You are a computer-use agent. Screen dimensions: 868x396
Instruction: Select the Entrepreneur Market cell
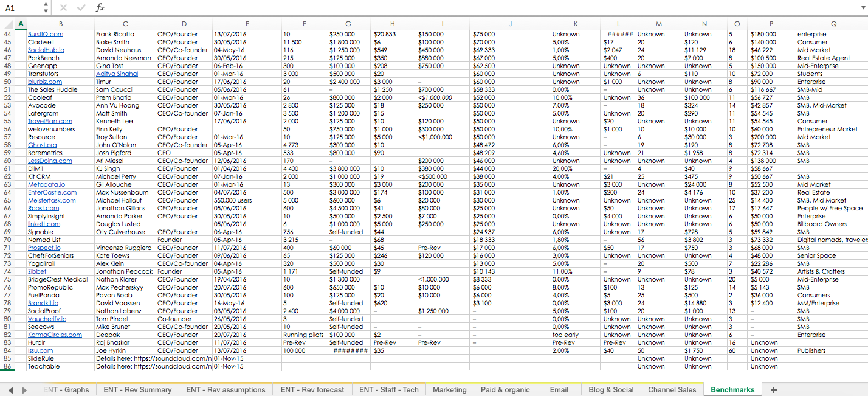click(832, 130)
